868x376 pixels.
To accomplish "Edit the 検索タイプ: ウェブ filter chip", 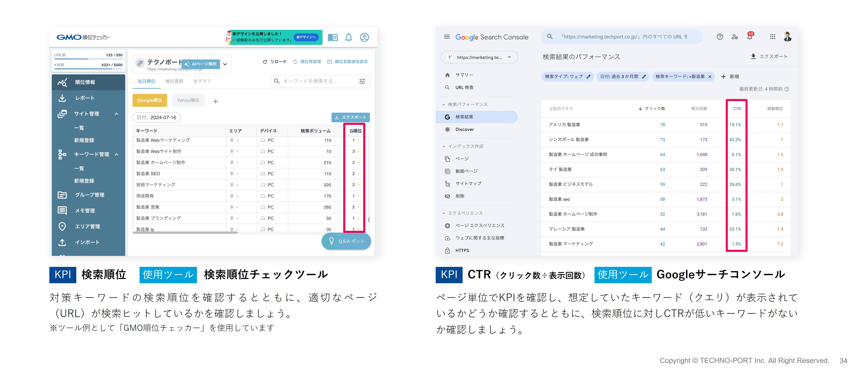I will click(567, 77).
